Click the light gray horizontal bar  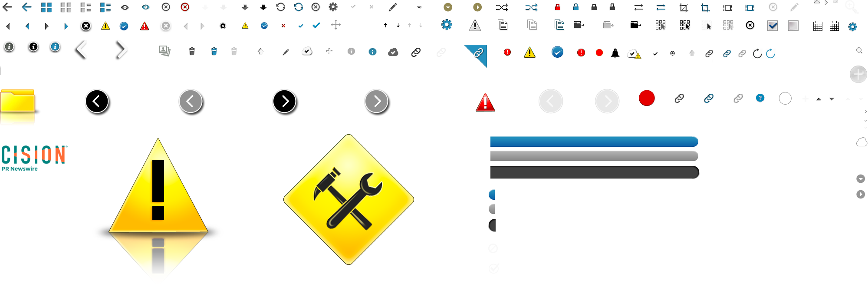coord(594,156)
